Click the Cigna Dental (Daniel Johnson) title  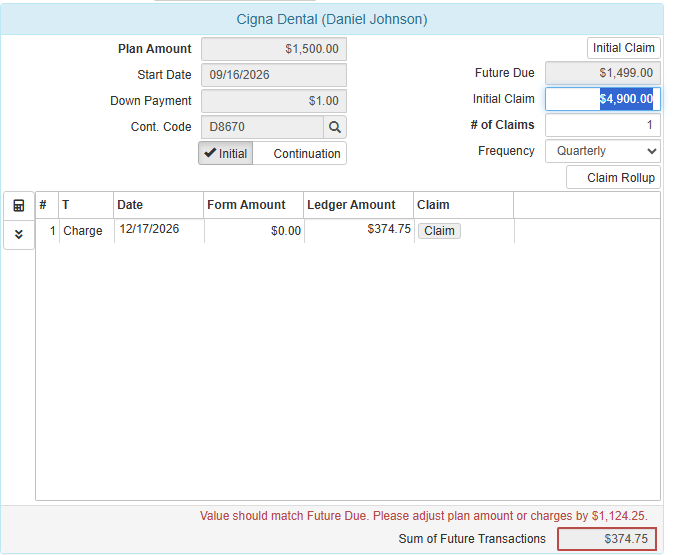[332, 19]
